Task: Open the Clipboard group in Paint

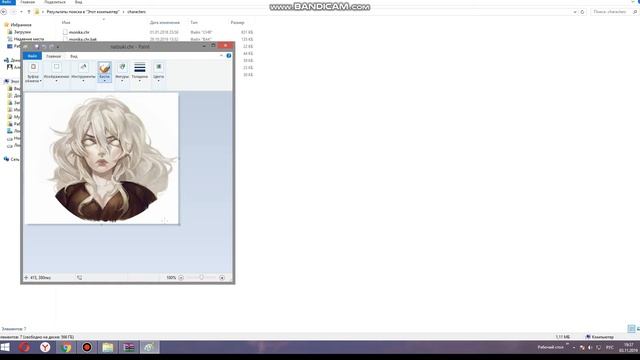Action: click(33, 73)
